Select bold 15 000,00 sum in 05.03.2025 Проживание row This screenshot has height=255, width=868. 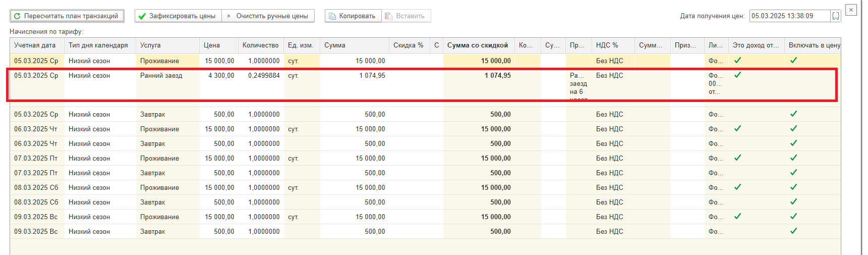(x=479, y=61)
